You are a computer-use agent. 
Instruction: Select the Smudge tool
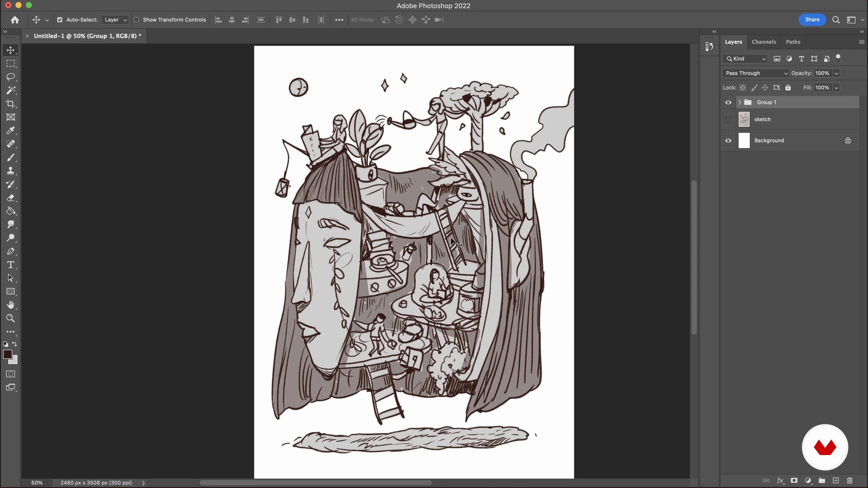pyautogui.click(x=10, y=225)
